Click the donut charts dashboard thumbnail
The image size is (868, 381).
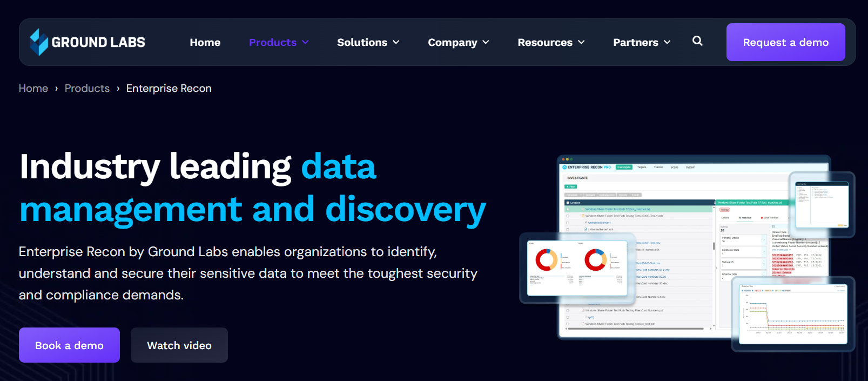pyautogui.click(x=577, y=268)
